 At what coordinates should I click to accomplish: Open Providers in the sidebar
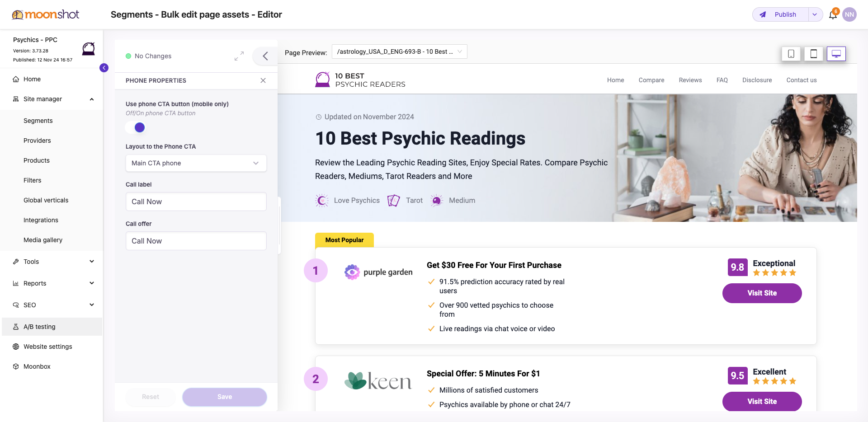(x=37, y=141)
